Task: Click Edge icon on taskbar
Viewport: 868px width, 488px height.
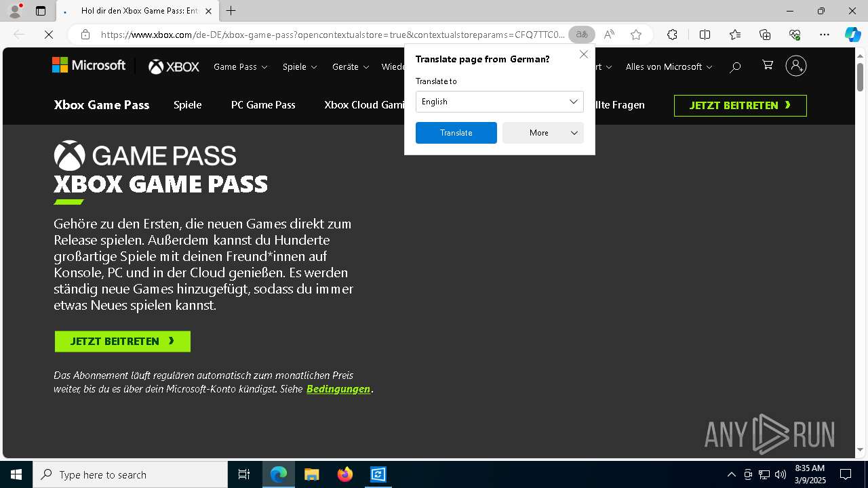Action: pyautogui.click(x=279, y=474)
